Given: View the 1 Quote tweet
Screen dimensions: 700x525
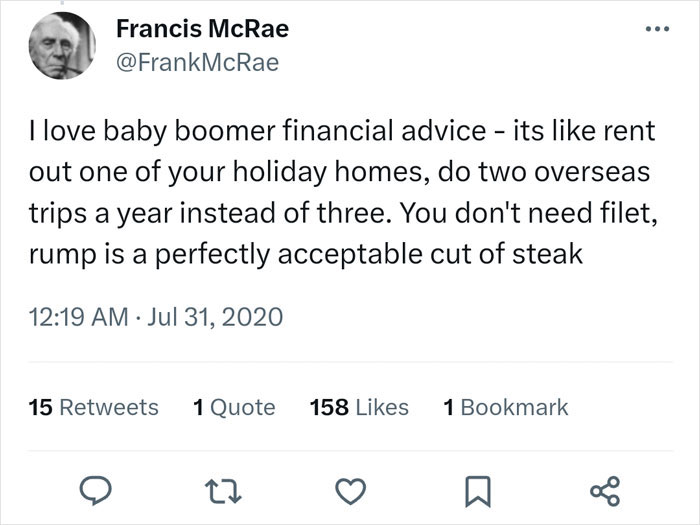Looking at the screenshot, I should click(234, 407).
